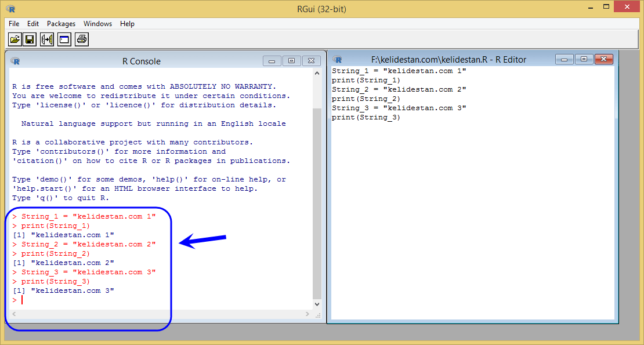Screen dimensions: 644x345
Task: Place the cursor at the console input prompt
Action: [x=22, y=300]
